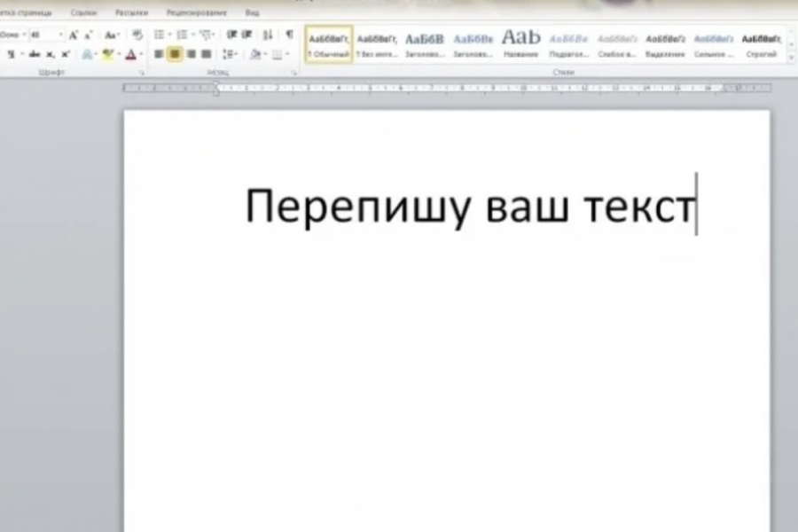Apply the Название style
Viewport: 798px width, 532px height.
(x=520, y=44)
